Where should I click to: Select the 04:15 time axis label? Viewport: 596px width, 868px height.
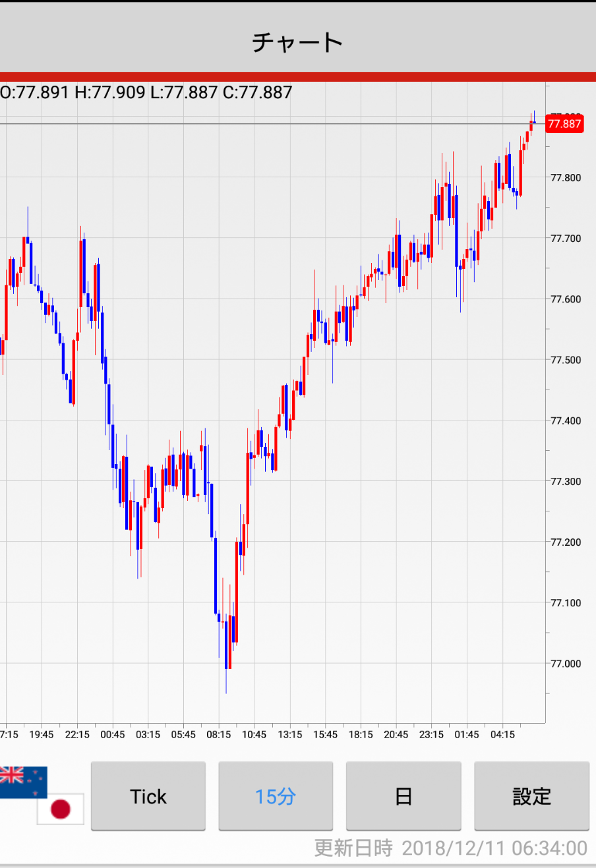pyautogui.click(x=502, y=734)
